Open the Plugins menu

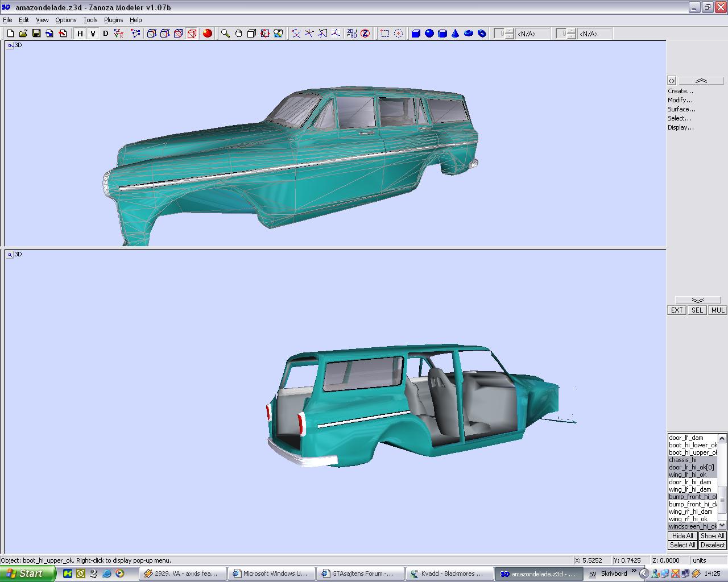click(x=113, y=20)
